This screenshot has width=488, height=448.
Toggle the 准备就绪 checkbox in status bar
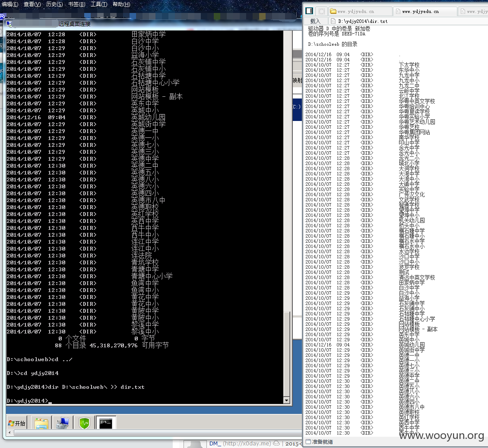tap(308, 442)
